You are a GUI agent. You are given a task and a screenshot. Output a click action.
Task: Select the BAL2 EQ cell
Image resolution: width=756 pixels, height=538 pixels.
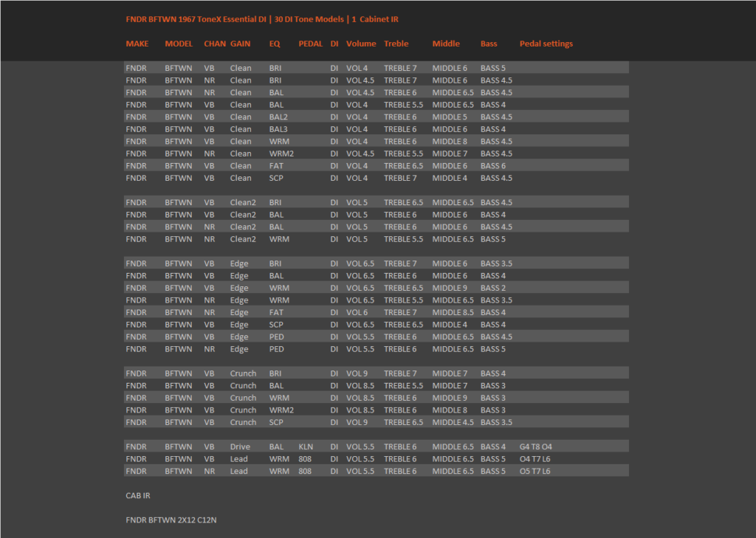click(278, 117)
